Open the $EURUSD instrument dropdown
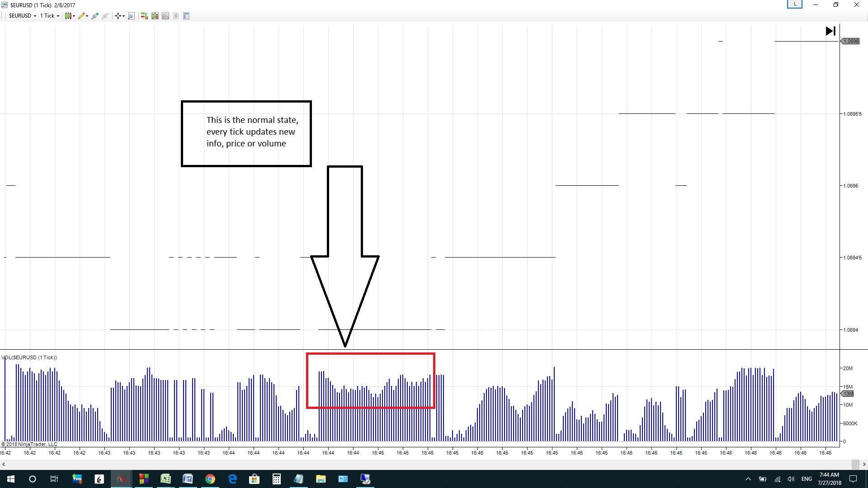The height and width of the screenshot is (488, 868). (x=22, y=16)
